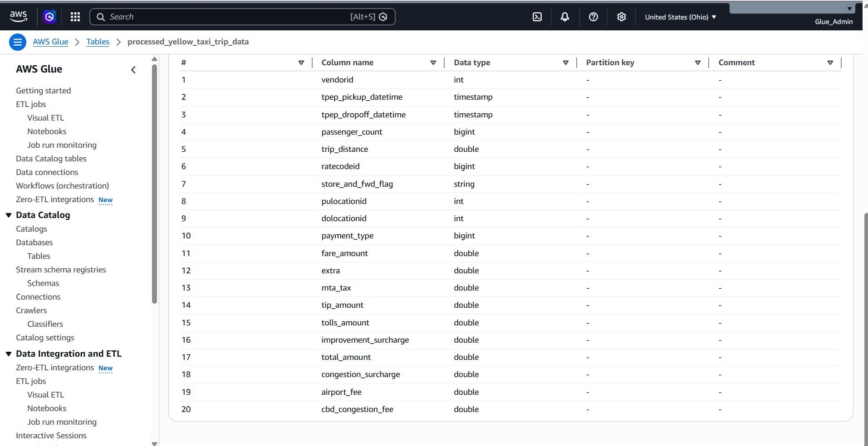Viewport: 868px width, 446px height.
Task: Select the payment_type column name
Action: (347, 236)
